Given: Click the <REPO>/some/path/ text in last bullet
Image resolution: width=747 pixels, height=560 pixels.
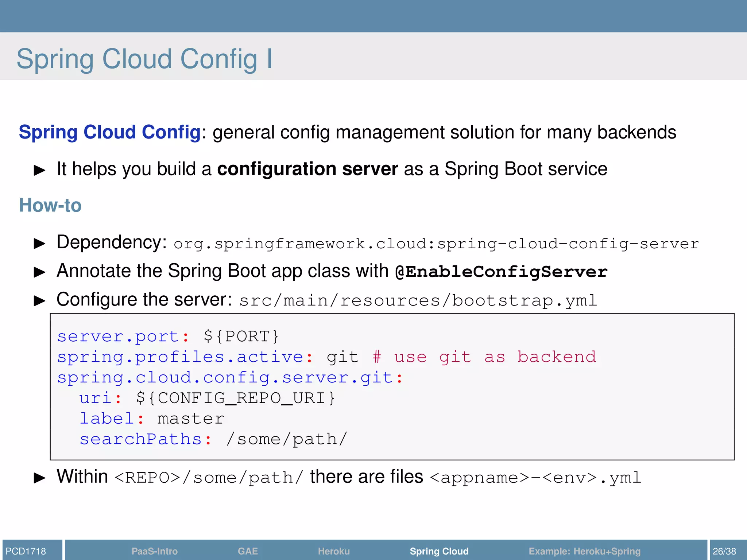Looking at the screenshot, I should [x=209, y=478].
